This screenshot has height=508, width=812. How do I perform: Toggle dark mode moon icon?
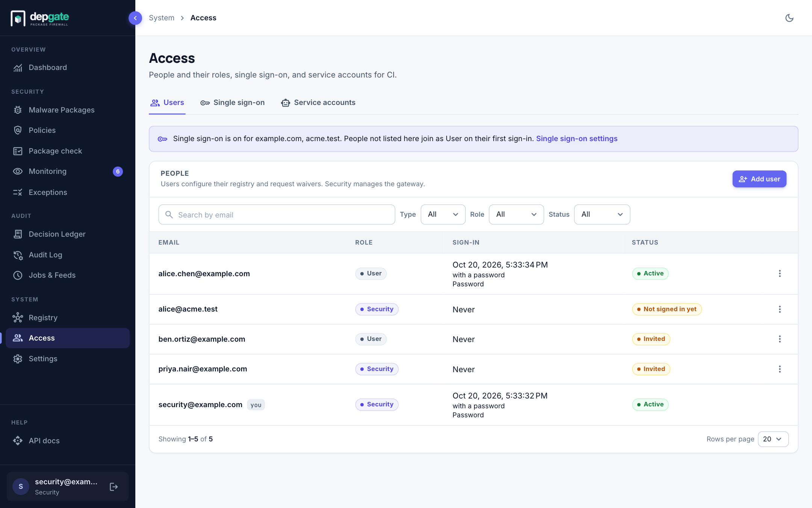point(789,18)
